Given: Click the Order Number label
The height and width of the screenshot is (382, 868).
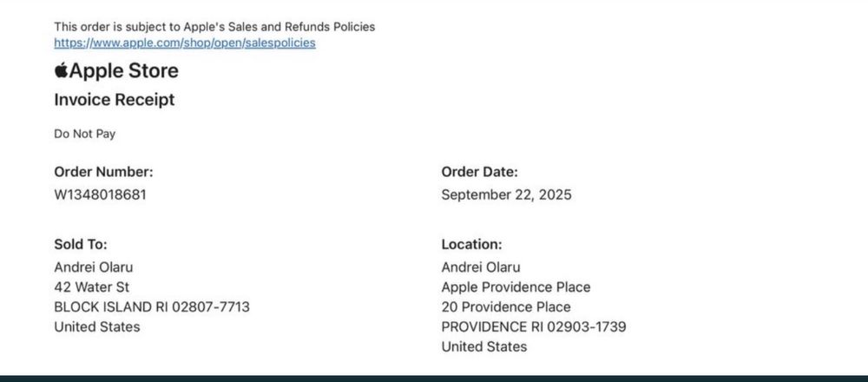Looking at the screenshot, I should click(103, 172).
